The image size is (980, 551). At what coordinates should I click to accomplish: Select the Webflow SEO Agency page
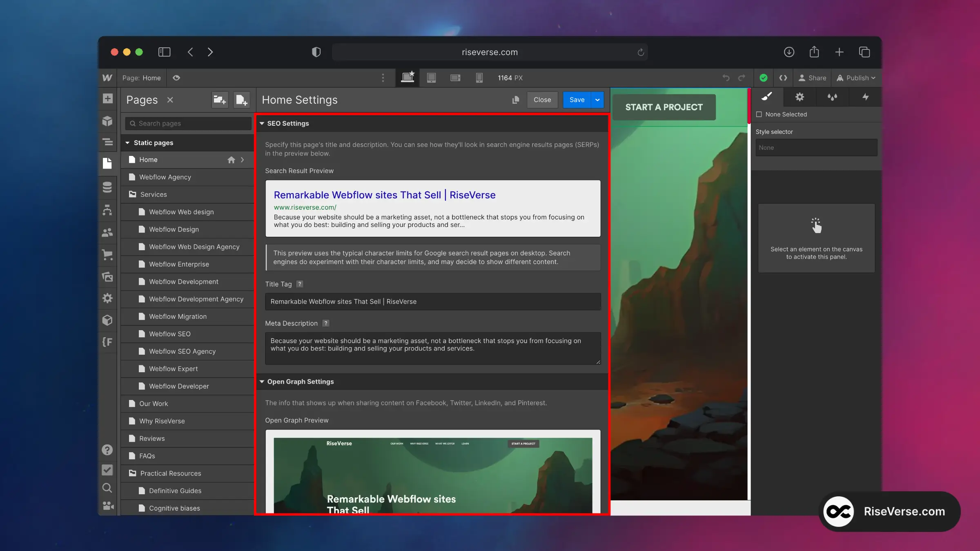[x=182, y=351]
